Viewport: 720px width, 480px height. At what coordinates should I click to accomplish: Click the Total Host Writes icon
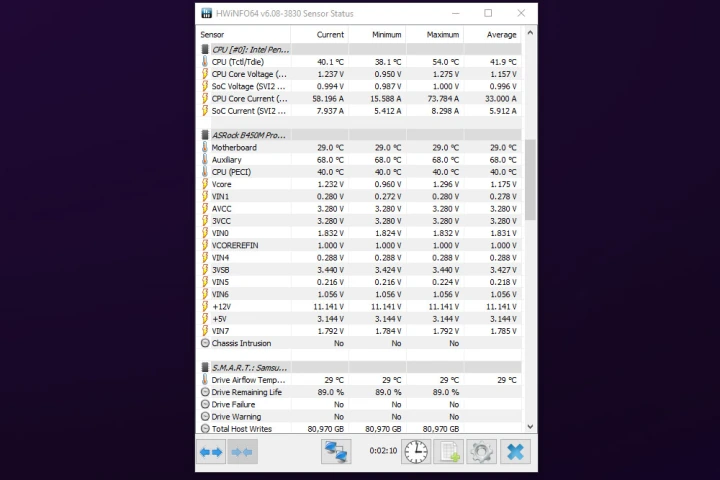click(x=205, y=429)
